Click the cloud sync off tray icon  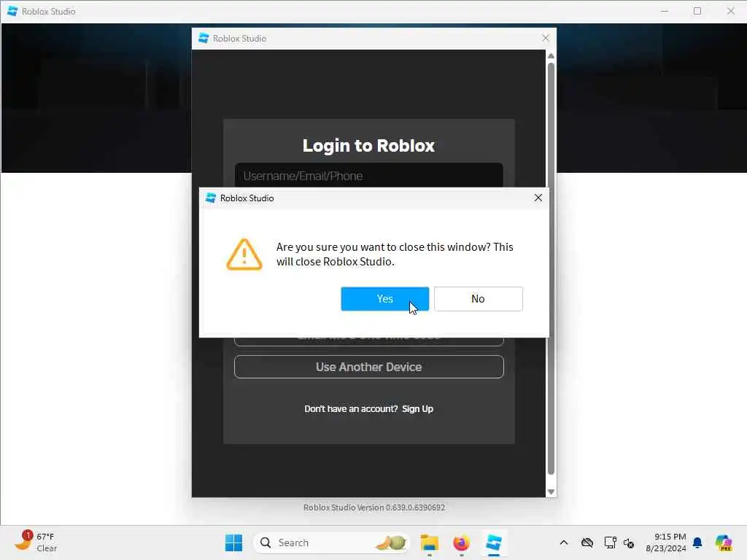(587, 542)
